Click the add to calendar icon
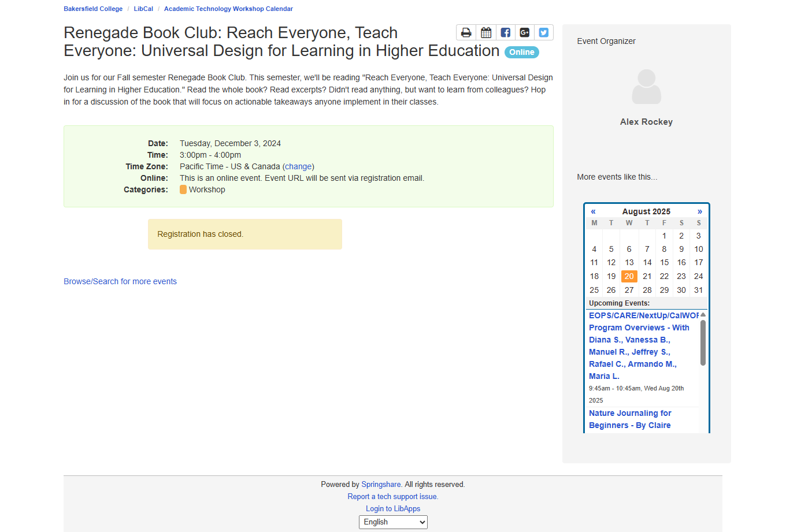 pos(486,32)
